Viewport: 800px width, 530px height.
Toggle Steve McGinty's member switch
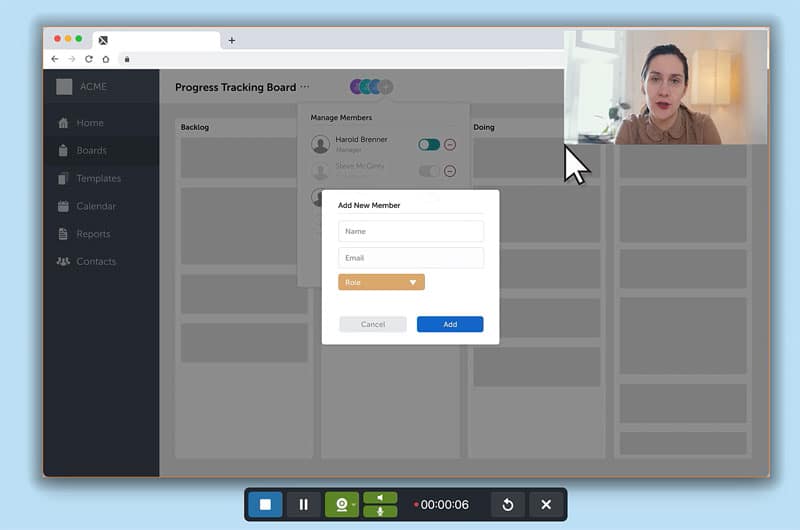[429, 171]
